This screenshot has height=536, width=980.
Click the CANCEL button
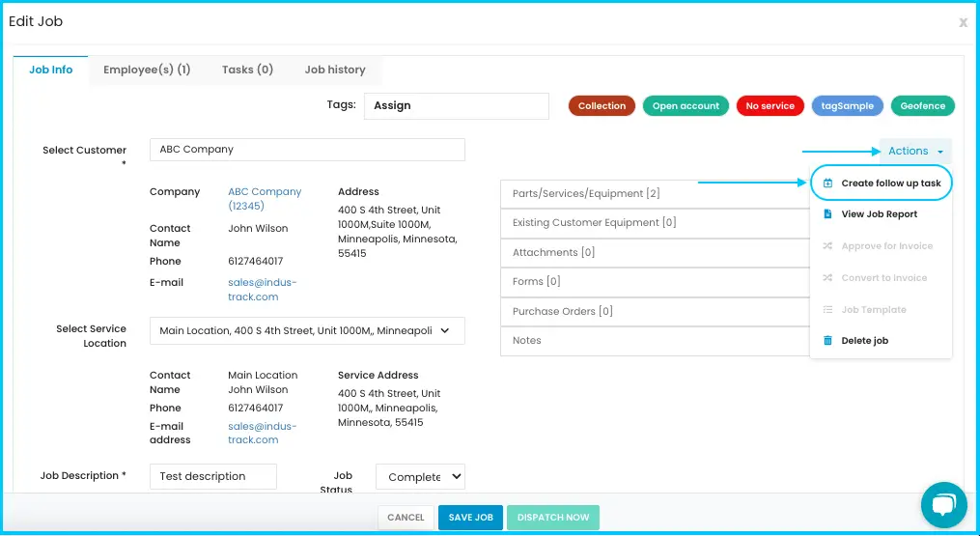click(x=406, y=518)
